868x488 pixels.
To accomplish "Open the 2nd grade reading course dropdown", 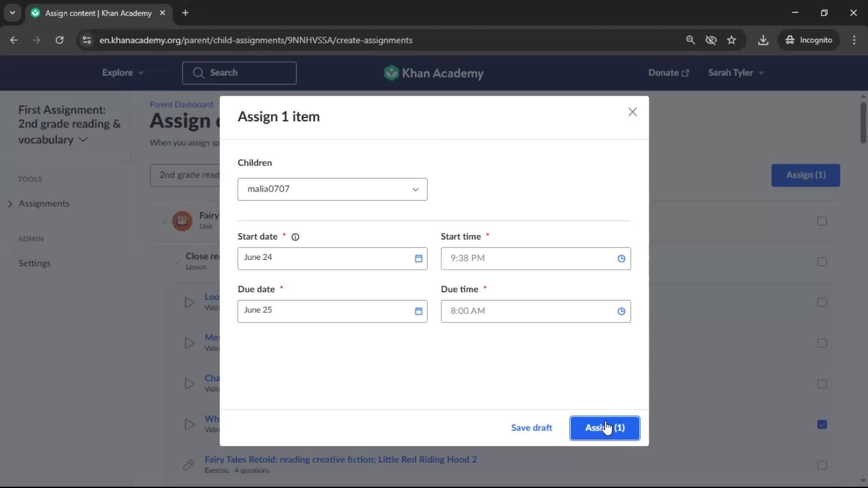I will click(185, 175).
